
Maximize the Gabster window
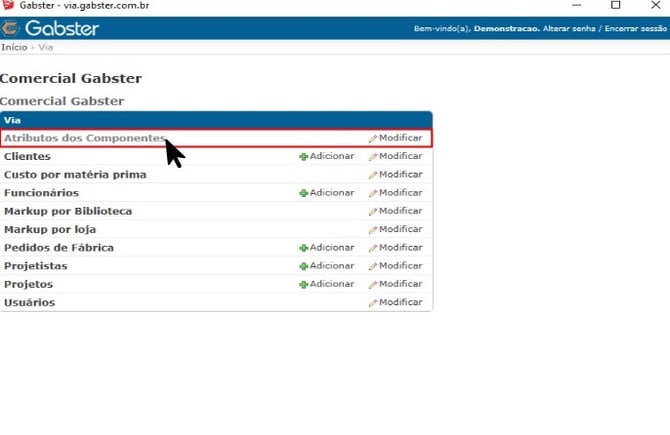(616, 5)
